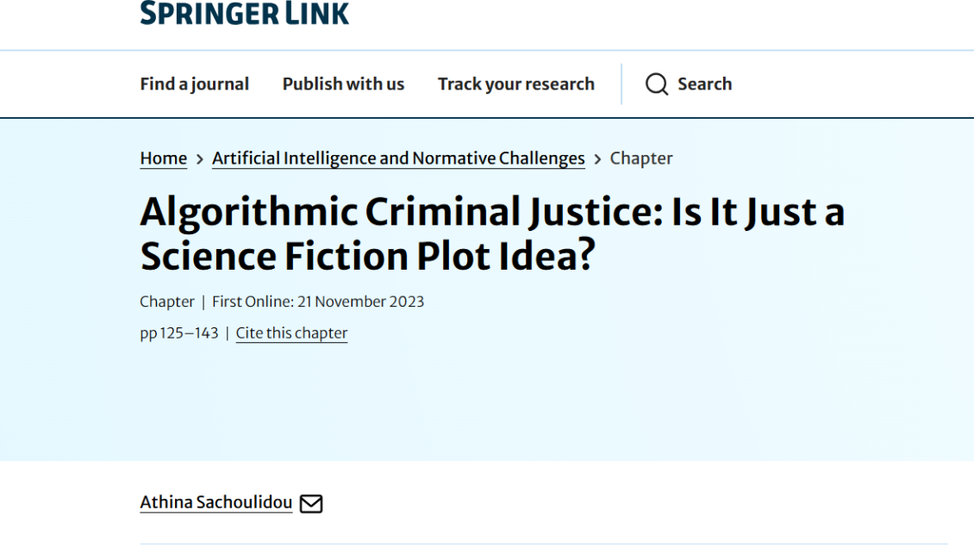Open the Find a journal menu
This screenshot has width=974, height=560.
(x=194, y=84)
